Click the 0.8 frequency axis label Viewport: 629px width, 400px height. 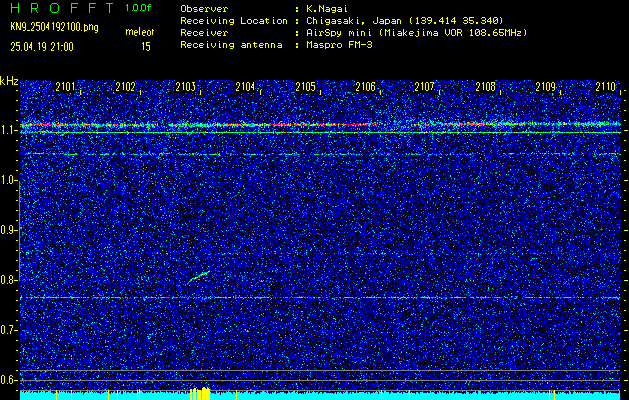click(x=9, y=280)
